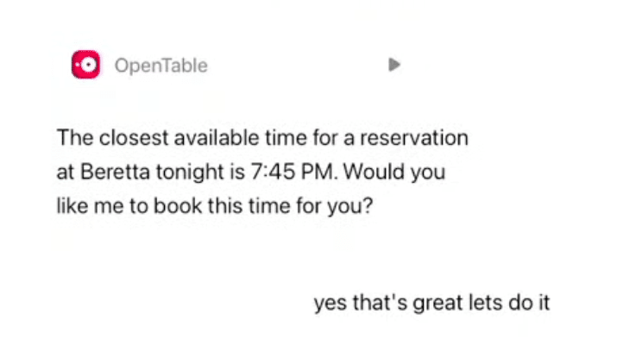This screenshot has height=364, width=623.
Task: Click the word 'yes' in the user reply
Action: pyautogui.click(x=327, y=304)
